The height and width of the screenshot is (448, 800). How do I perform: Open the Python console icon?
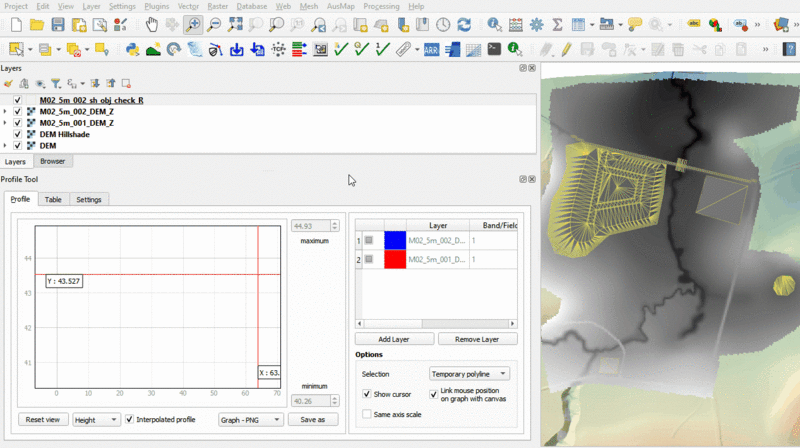pos(132,48)
